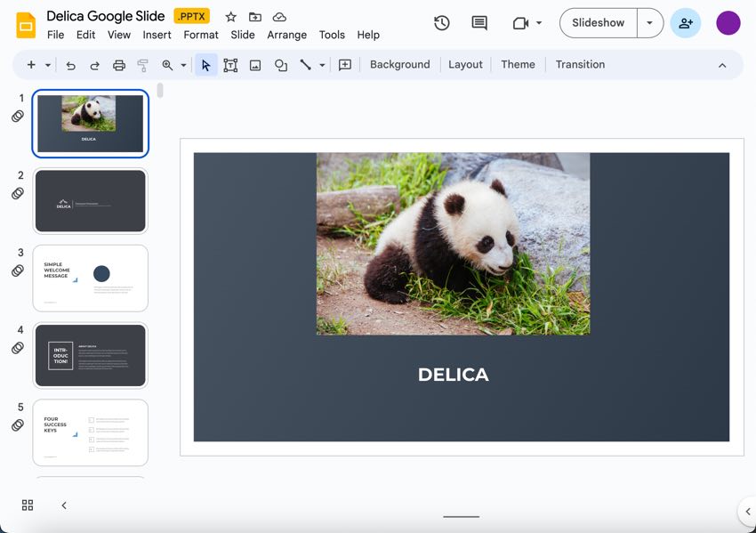
Task: Select the Text box tool
Action: pos(230,64)
